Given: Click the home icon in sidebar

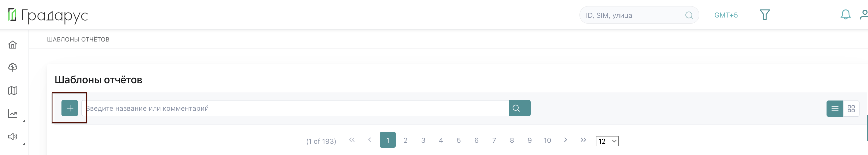Looking at the screenshot, I should tap(13, 45).
